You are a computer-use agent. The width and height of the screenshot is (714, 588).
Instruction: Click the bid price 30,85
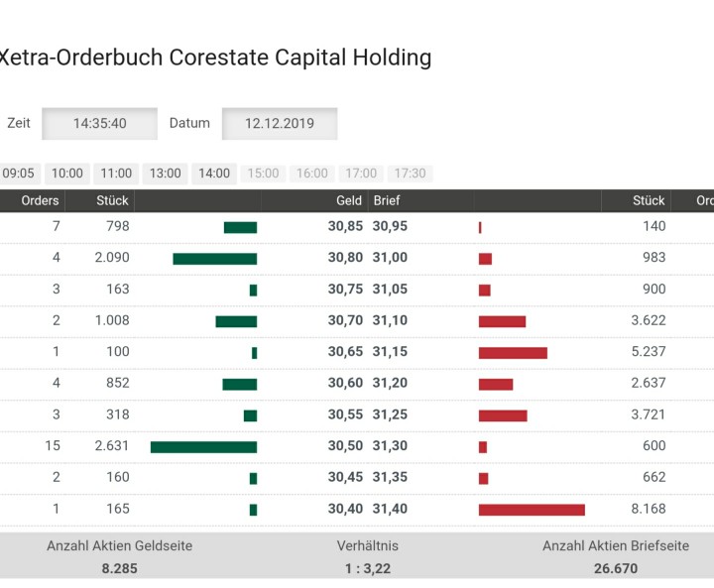coord(345,227)
